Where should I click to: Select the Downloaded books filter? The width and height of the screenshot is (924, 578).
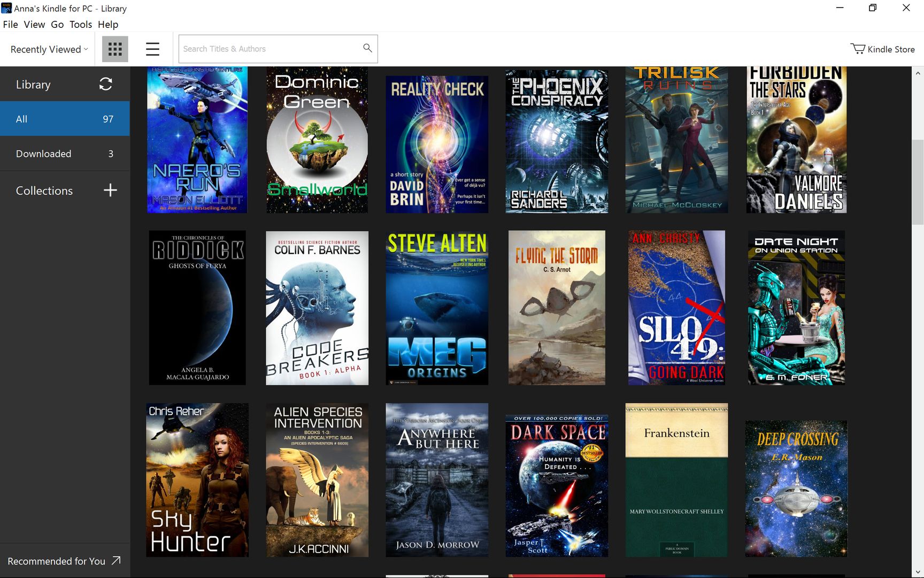(65, 154)
